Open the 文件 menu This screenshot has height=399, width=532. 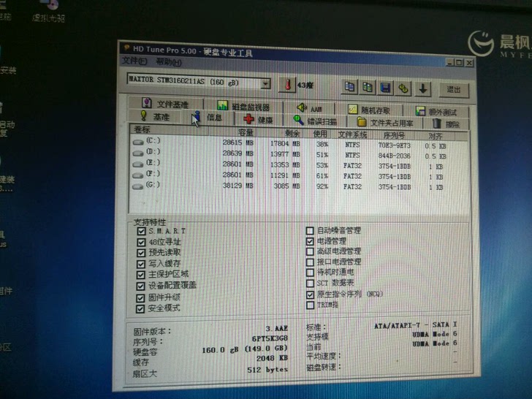pos(134,61)
